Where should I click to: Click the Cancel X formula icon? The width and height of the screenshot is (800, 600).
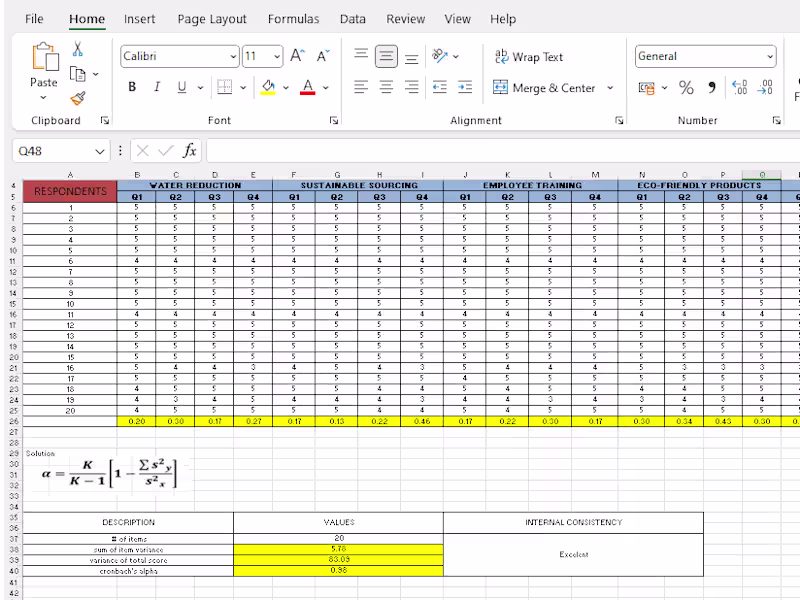pos(143,151)
